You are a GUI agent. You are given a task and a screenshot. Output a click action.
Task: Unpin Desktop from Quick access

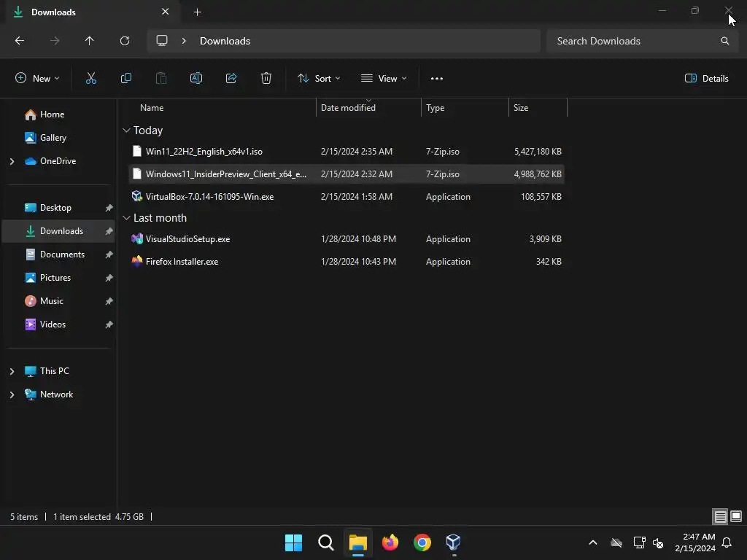coord(109,208)
